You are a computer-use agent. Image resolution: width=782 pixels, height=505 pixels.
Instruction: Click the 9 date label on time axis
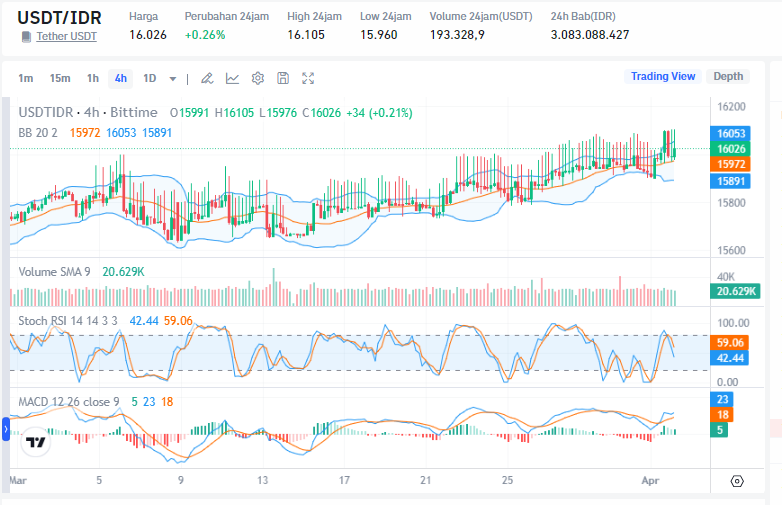pos(181,481)
